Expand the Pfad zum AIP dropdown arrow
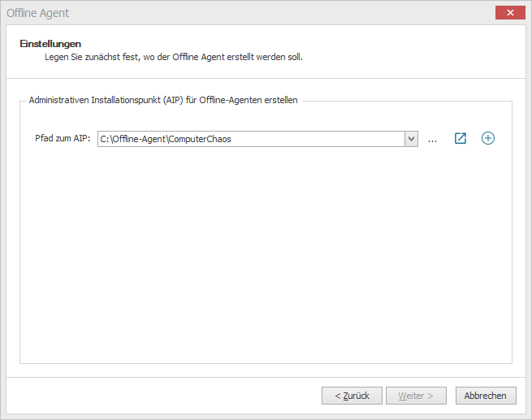 [411, 139]
